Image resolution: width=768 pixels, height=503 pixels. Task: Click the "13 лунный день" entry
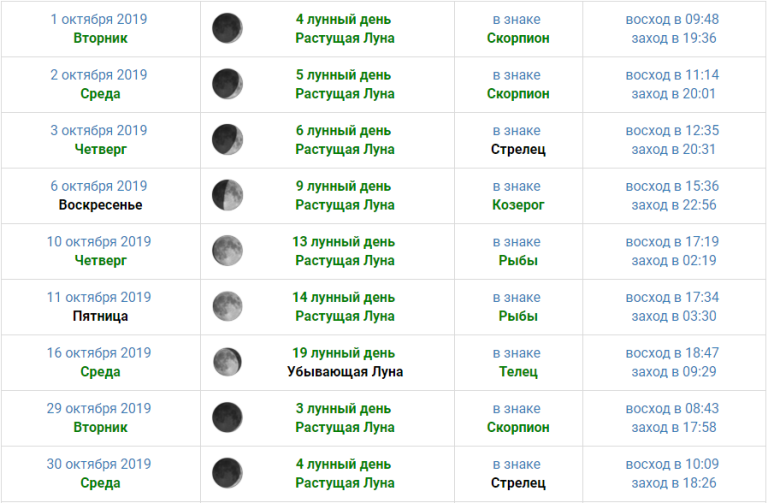point(344,242)
